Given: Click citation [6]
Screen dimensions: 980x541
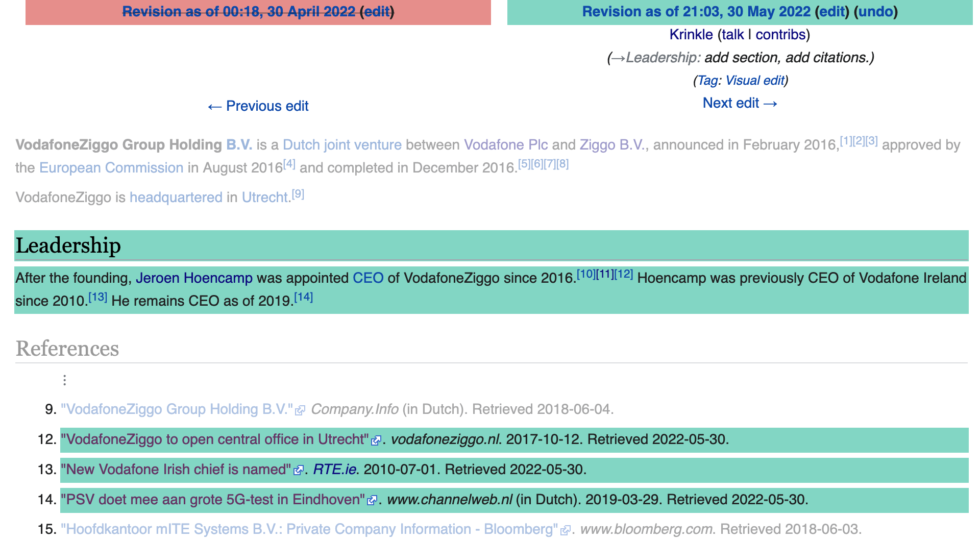Looking at the screenshot, I should [x=537, y=164].
